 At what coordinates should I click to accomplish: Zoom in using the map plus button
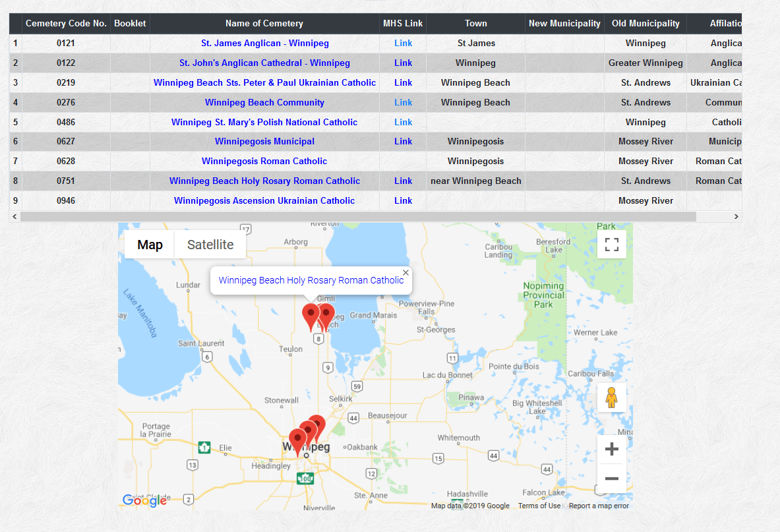611,450
